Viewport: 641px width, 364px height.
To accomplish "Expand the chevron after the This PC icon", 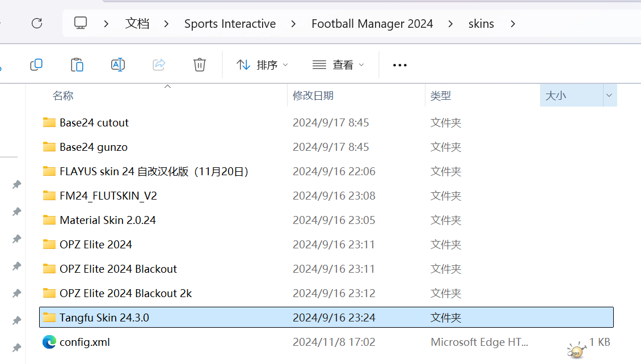I will [x=106, y=24].
